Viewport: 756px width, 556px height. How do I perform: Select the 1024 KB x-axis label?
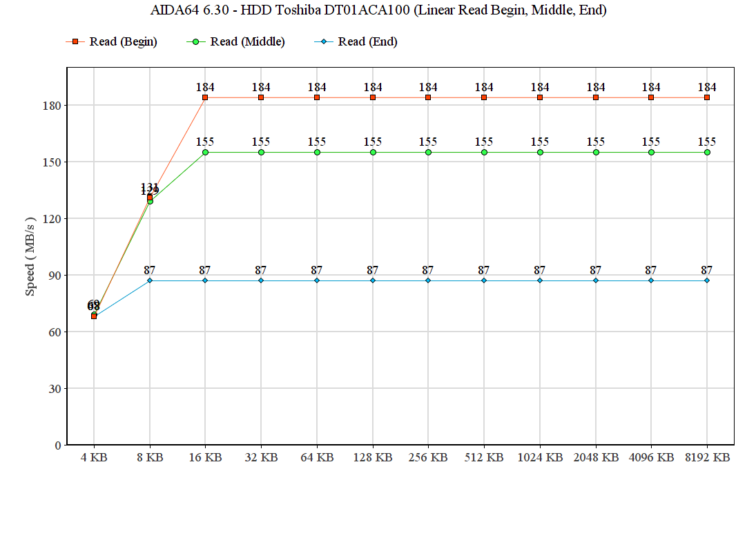coord(540,457)
